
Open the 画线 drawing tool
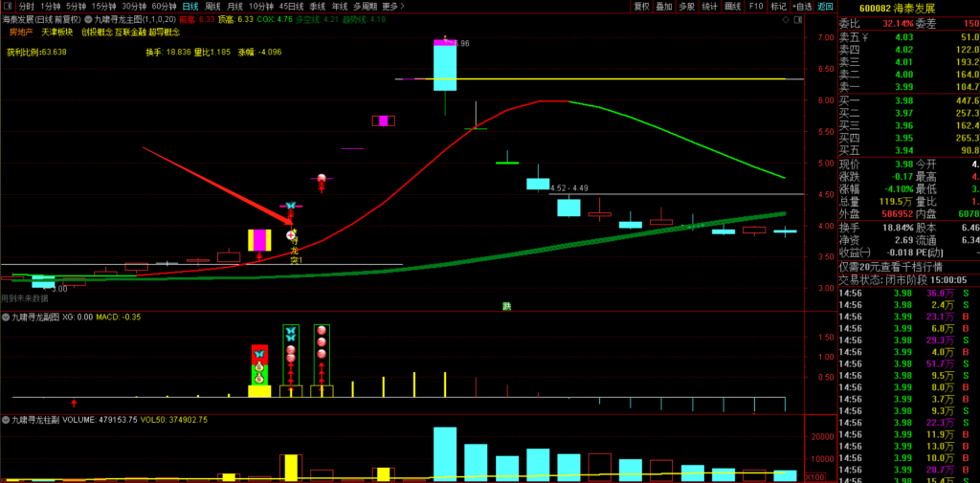pos(733,6)
